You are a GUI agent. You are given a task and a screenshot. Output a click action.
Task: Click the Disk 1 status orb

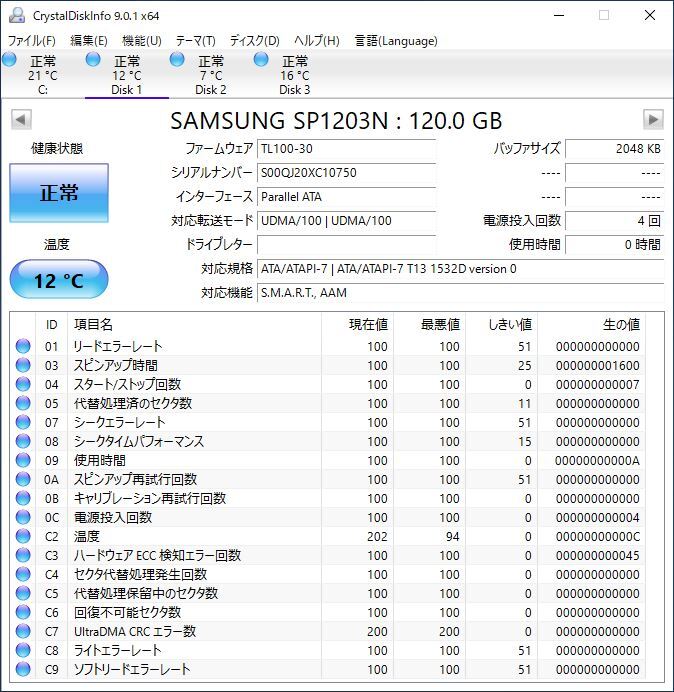[93, 59]
